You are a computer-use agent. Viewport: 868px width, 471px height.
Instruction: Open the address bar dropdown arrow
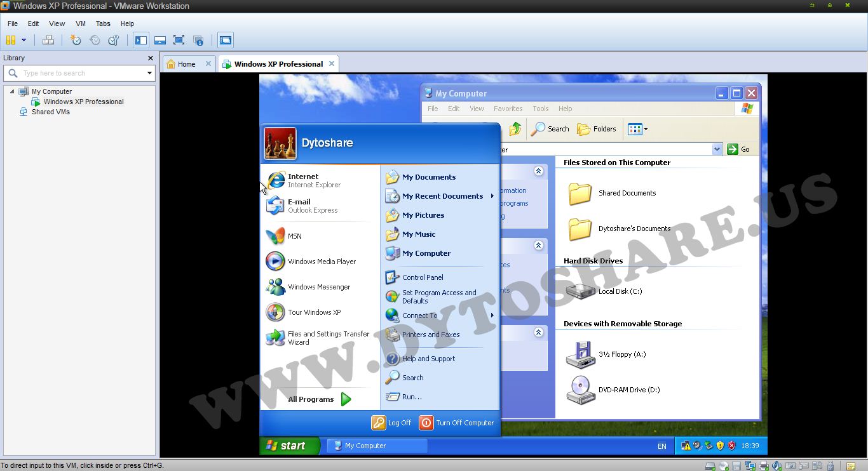click(x=717, y=149)
